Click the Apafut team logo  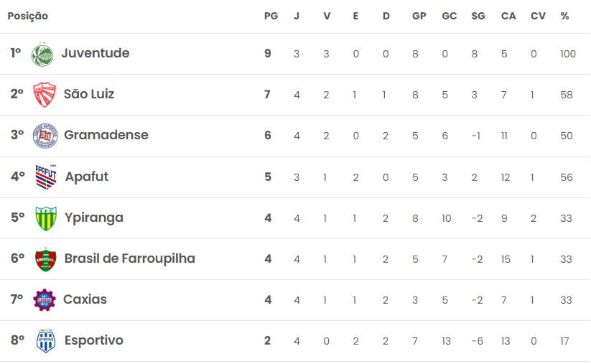click(x=46, y=177)
